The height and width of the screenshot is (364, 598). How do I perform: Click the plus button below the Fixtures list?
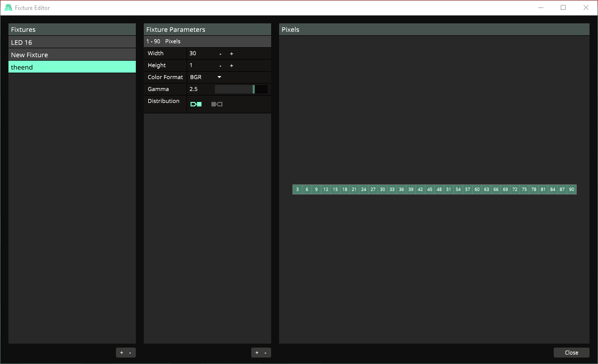tap(121, 353)
